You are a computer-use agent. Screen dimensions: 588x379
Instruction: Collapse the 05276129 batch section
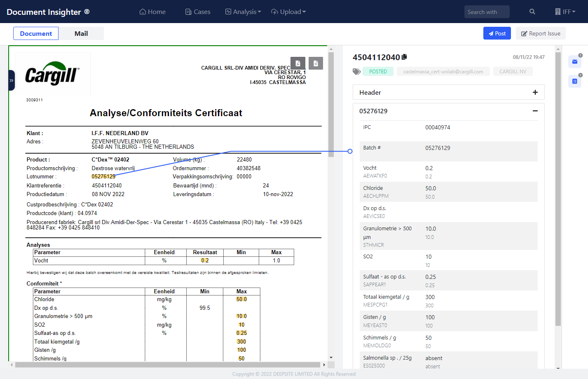[x=535, y=111]
